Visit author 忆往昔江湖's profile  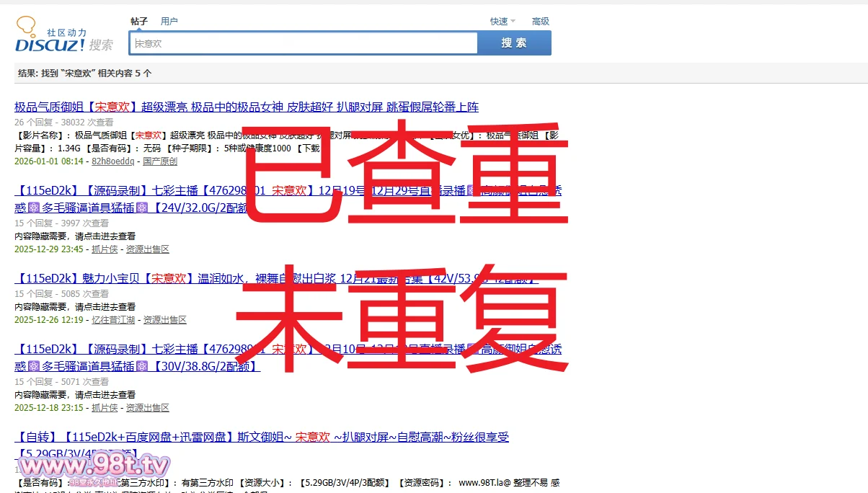[x=113, y=320]
